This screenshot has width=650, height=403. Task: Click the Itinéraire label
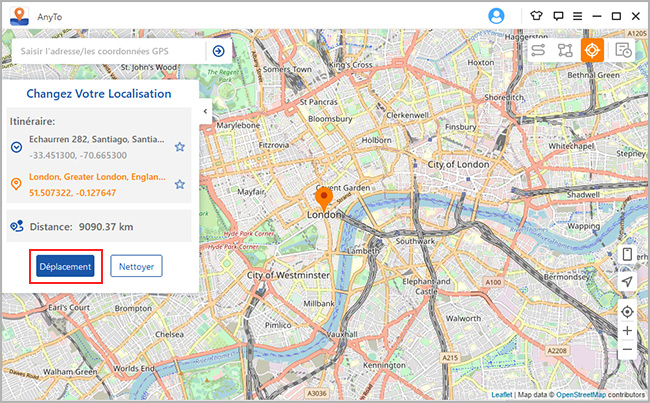click(x=32, y=121)
